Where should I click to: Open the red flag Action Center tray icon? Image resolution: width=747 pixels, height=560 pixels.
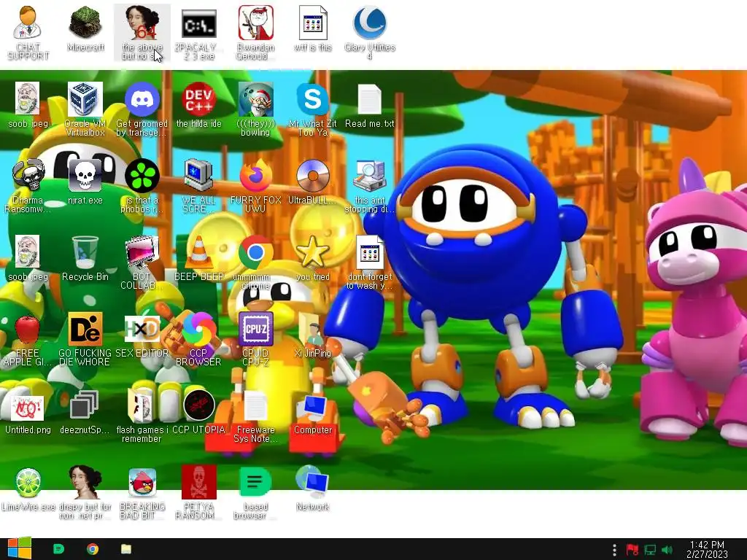point(632,550)
